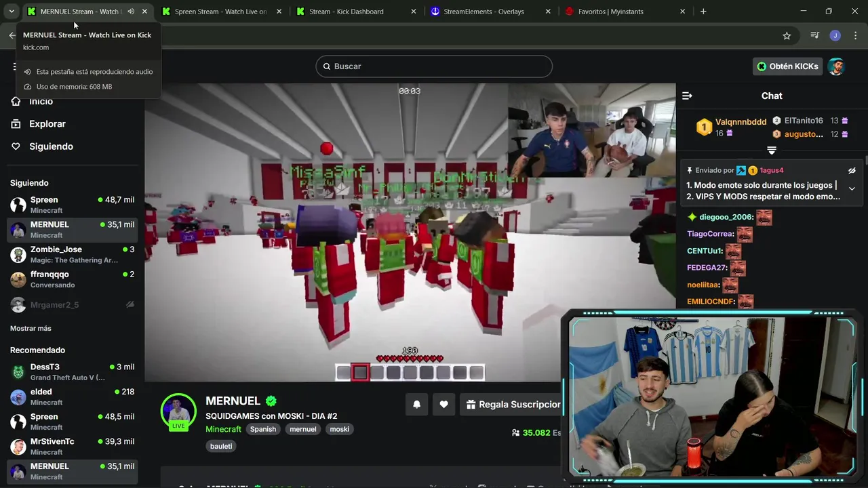Expand the pinned message chevron
Image resolution: width=868 pixels, height=488 pixels.
point(852,189)
